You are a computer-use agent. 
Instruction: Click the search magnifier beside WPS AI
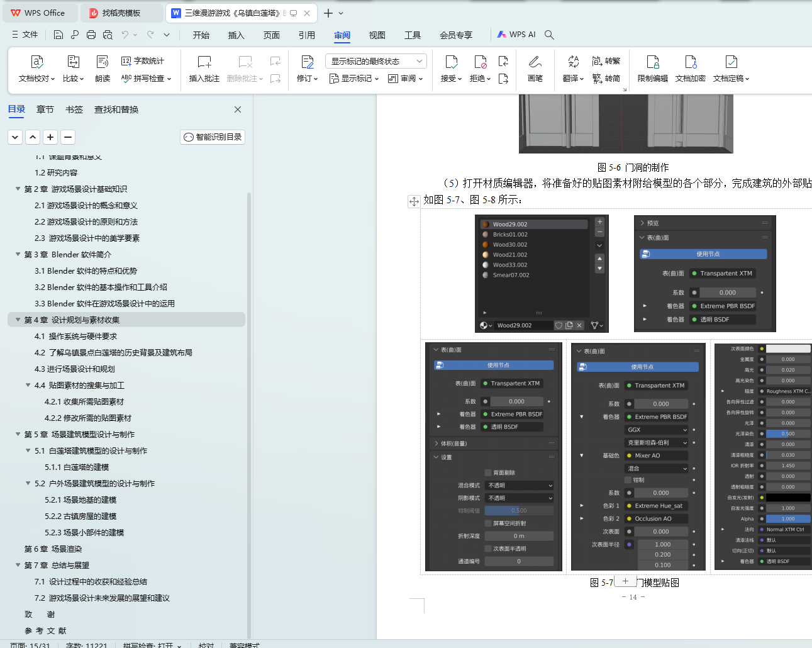[x=549, y=35]
